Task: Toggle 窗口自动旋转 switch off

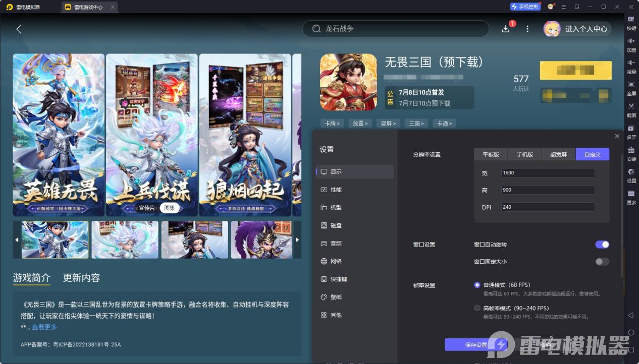Action: coord(602,245)
